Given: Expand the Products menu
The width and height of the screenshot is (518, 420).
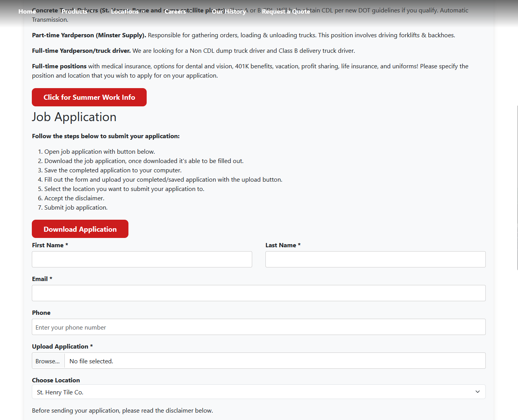Looking at the screenshot, I should tap(76, 12).
